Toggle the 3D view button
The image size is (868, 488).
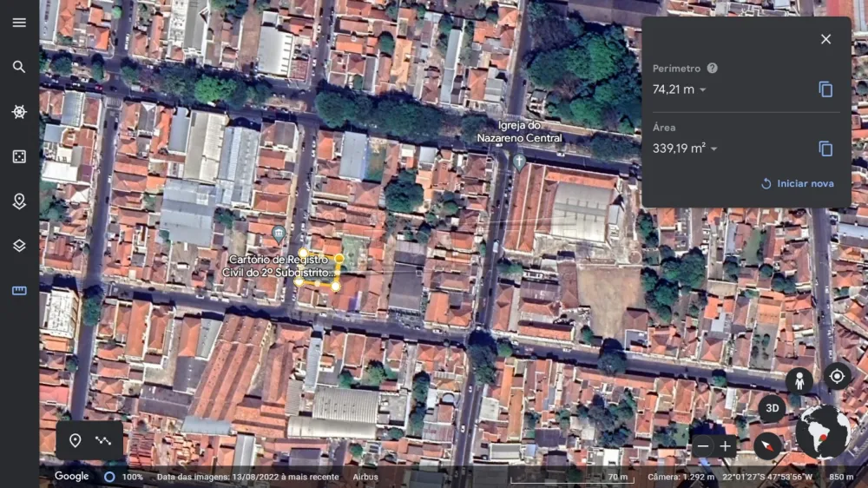tap(772, 409)
